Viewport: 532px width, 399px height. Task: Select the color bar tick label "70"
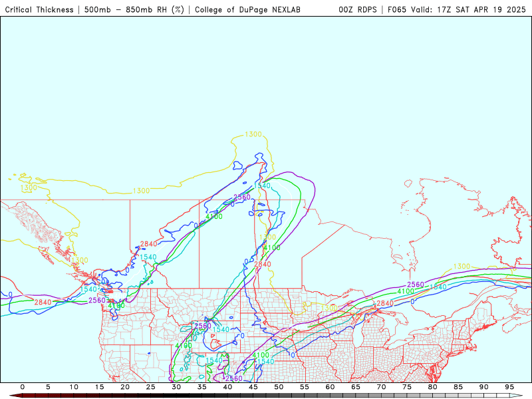click(381, 387)
